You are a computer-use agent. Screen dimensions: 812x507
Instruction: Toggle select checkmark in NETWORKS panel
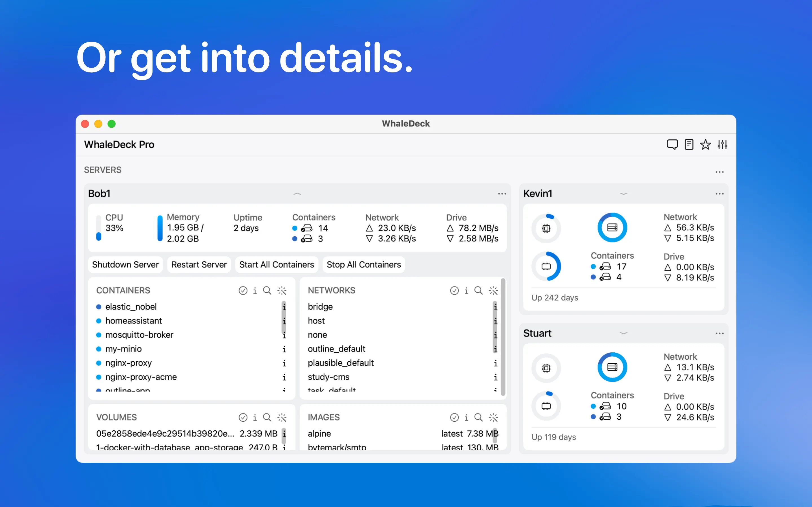tap(454, 290)
